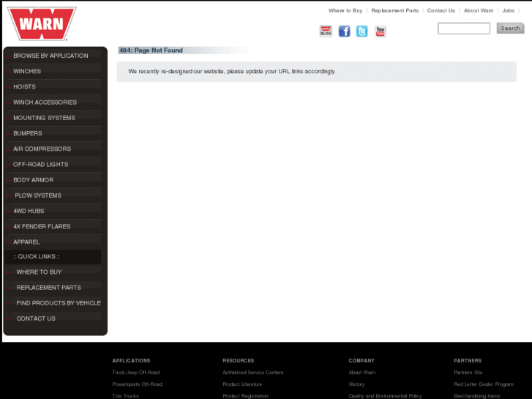Open Product Literature footer link

242,384
